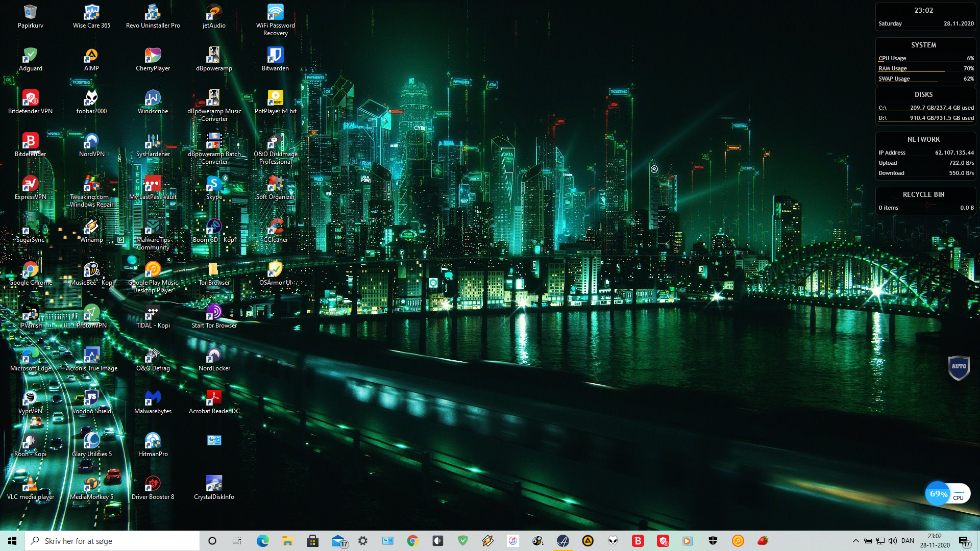Open the Bitwarden desktop shortcut
This screenshot has width=980, height=551.
tap(275, 55)
